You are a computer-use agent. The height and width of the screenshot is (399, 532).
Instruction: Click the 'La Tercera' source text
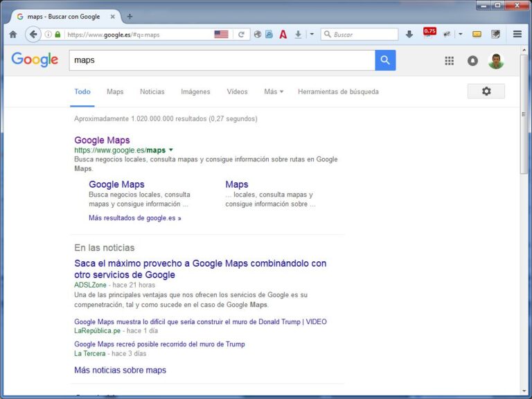click(90, 353)
